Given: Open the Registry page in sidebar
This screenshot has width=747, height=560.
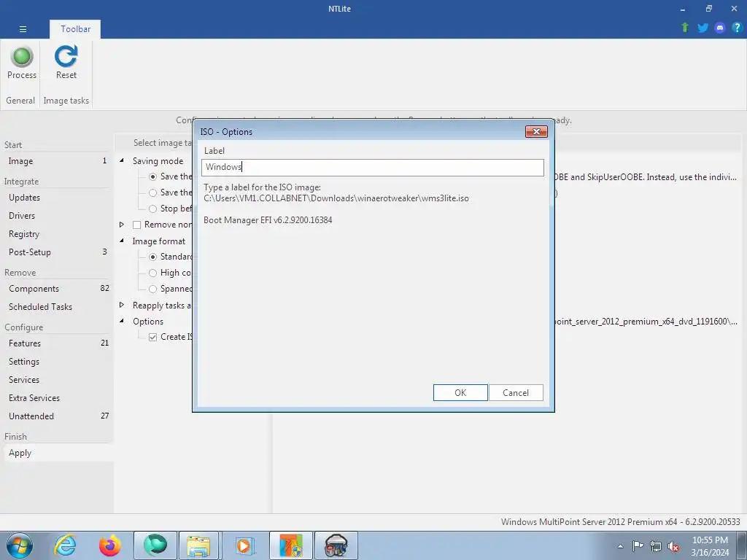Looking at the screenshot, I should (x=57, y=234).
